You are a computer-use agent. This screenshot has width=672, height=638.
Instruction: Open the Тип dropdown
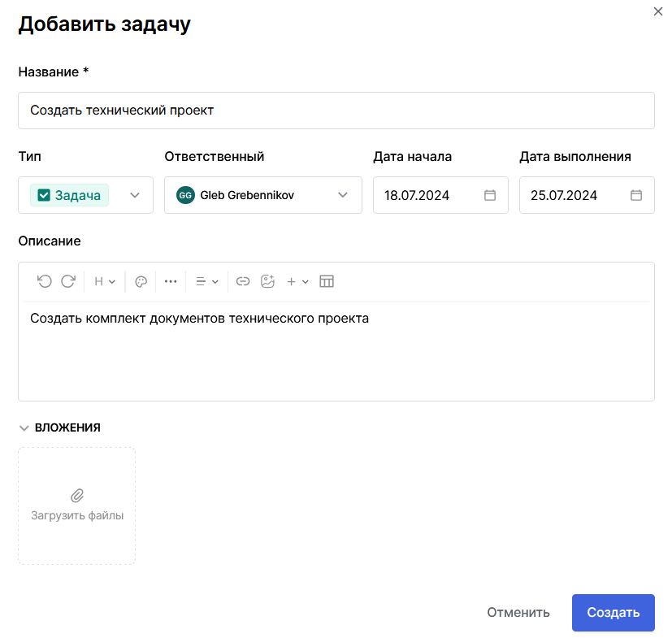(x=136, y=195)
